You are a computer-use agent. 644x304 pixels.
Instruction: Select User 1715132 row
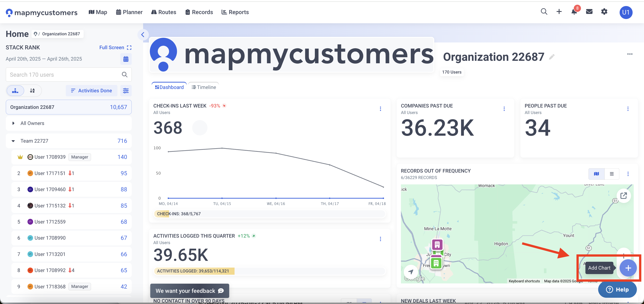pyautogui.click(x=71, y=206)
